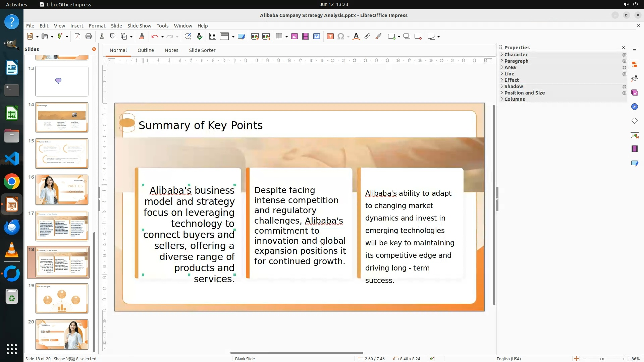Insert Fontwork text icon
644x362 pixels.
[x=356, y=37]
